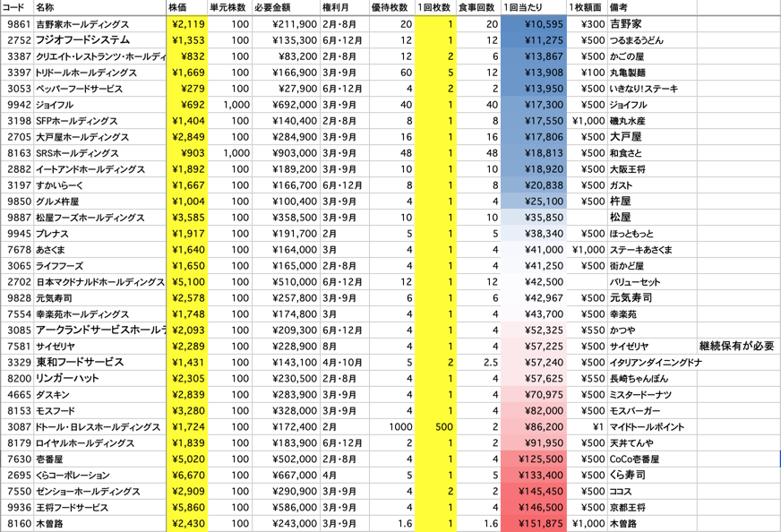Click the ライフフーズ name cell
Viewport: 781px width, 532px height.
99,266
